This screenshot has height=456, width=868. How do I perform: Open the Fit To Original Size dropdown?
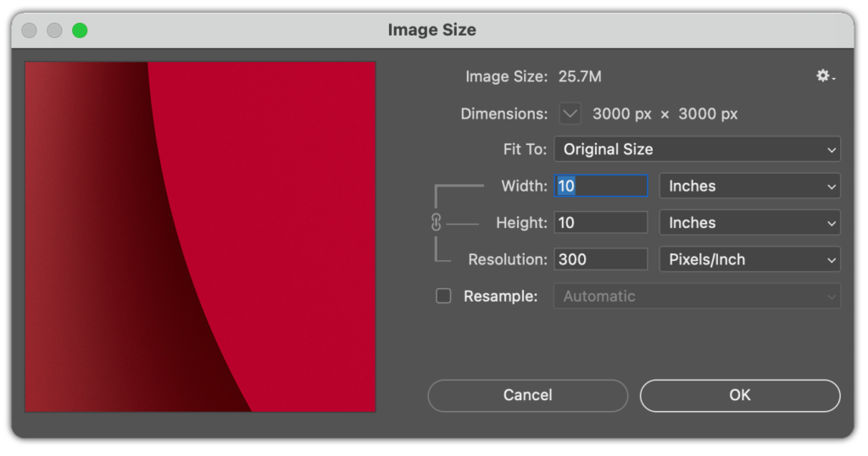(697, 149)
